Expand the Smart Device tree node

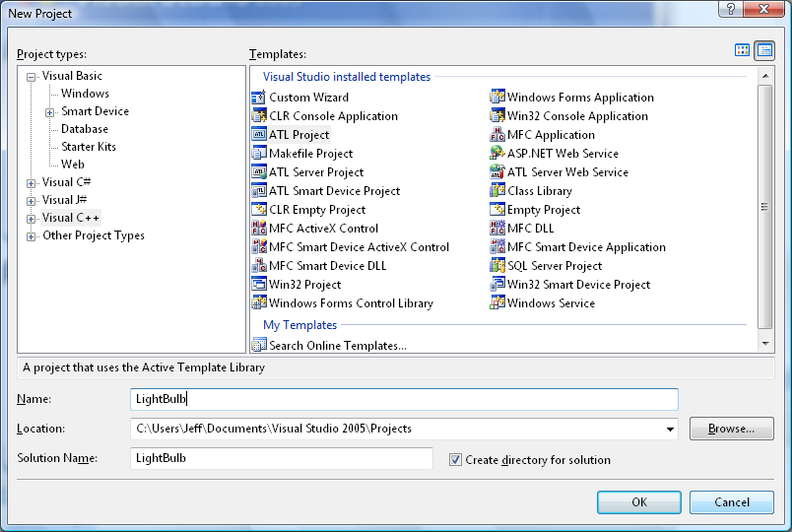[x=49, y=112]
